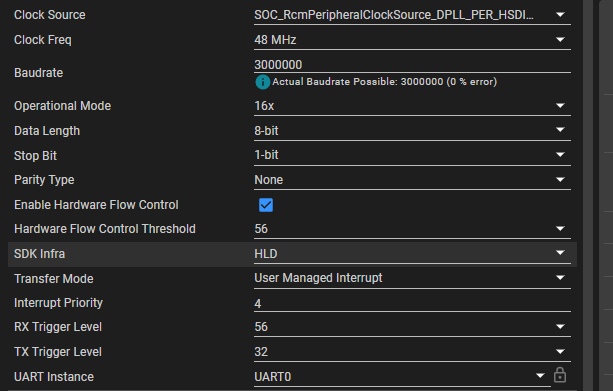Click the RX Trigger Level label
613x391 pixels.
tap(58, 327)
